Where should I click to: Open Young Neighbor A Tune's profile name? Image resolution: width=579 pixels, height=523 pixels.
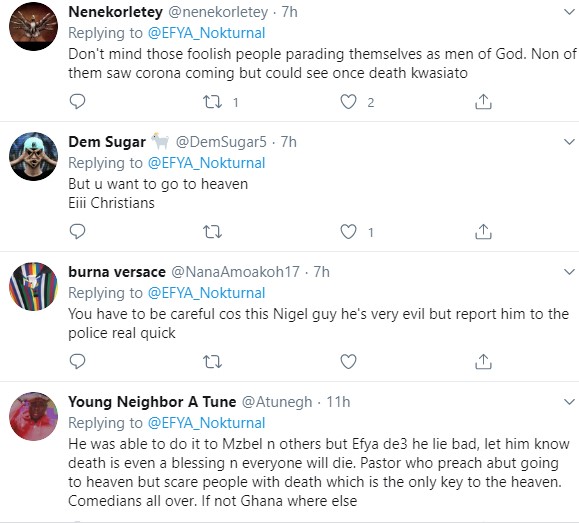[x=152, y=402]
